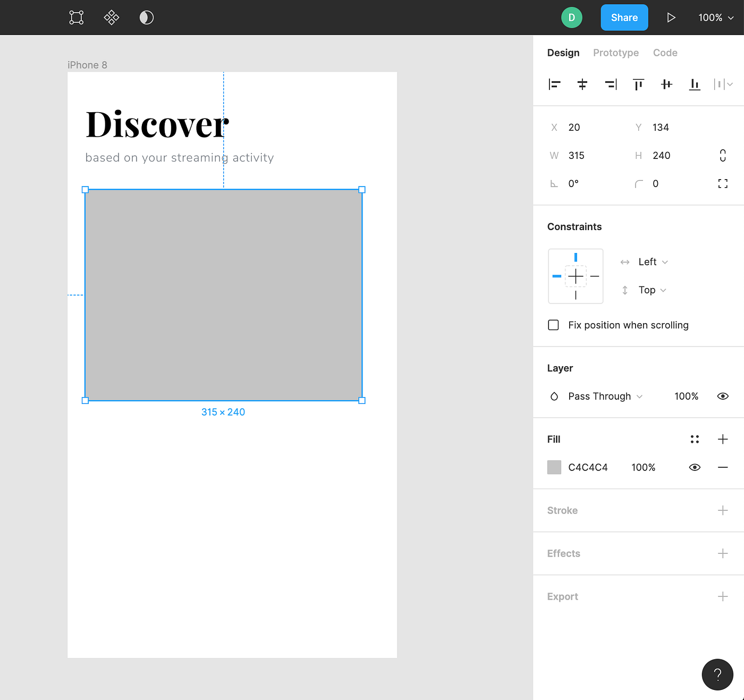Click the blue Share button
Screen dimensions: 744x700
click(624, 18)
